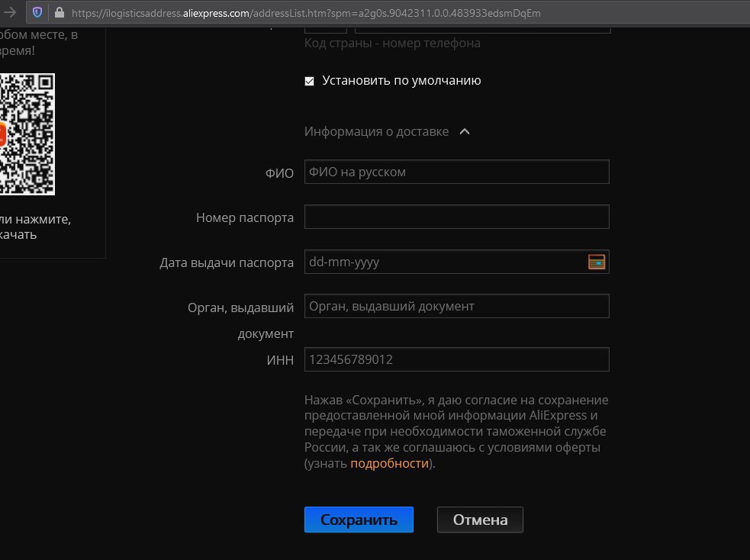Focus the ФИО input field
750x560 pixels.
coord(457,172)
